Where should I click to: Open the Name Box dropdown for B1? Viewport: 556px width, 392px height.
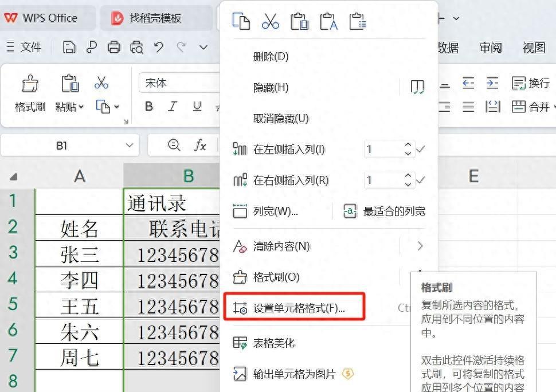130,145
